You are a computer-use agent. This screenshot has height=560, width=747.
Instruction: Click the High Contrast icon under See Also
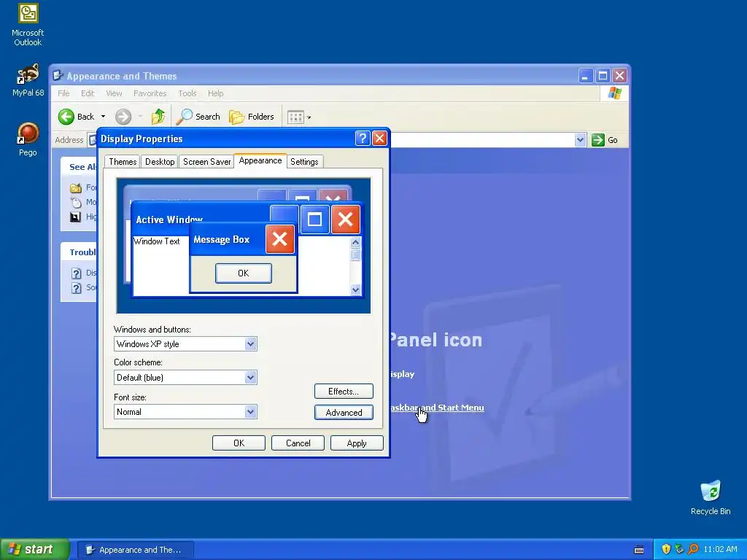point(76,217)
